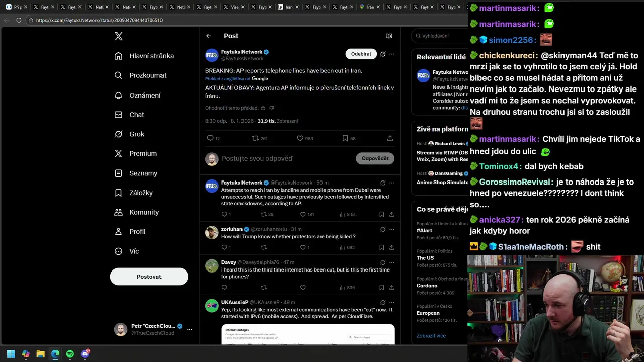This screenshot has height=362, width=644.
Task: Go back using Post arrow
Action: pos(209,36)
